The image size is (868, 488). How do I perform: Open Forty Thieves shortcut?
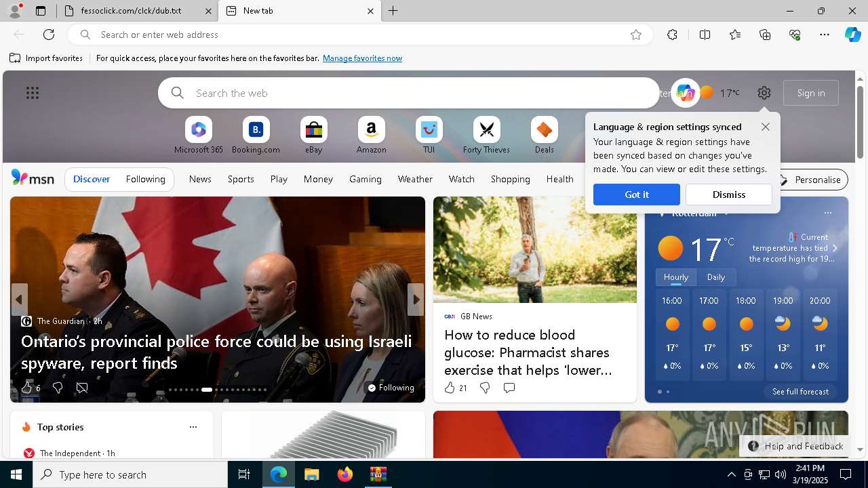(x=486, y=136)
